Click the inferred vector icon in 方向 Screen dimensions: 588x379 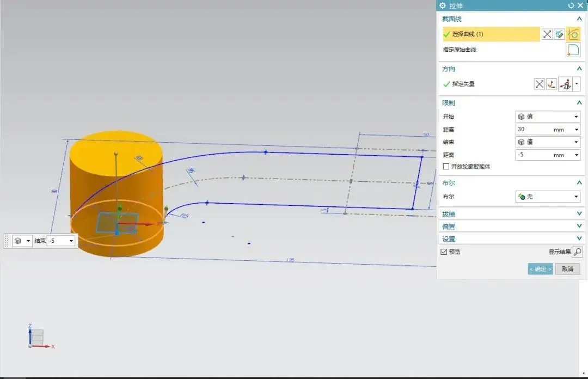tap(566, 84)
